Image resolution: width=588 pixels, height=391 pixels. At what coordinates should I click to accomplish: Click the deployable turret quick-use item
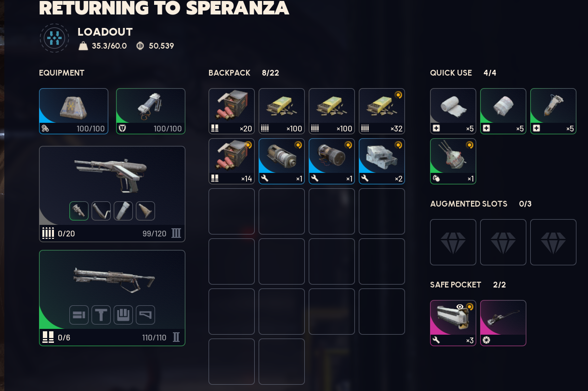click(x=453, y=161)
